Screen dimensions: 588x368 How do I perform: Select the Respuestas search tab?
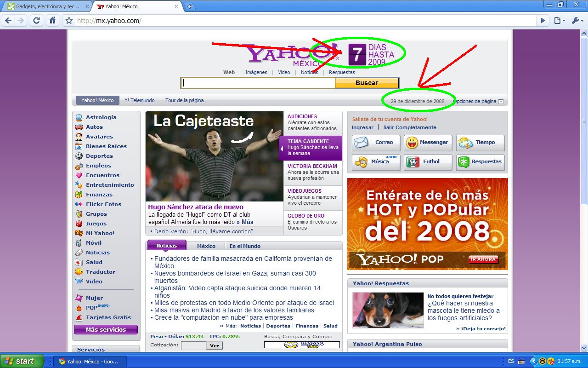tap(342, 72)
